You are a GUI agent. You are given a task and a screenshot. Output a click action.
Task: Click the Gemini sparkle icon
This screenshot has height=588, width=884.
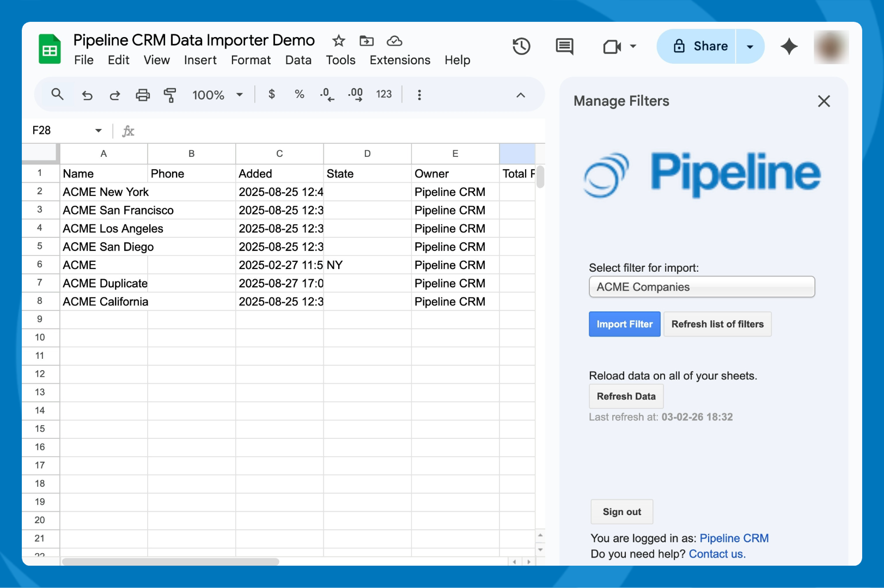tap(789, 46)
